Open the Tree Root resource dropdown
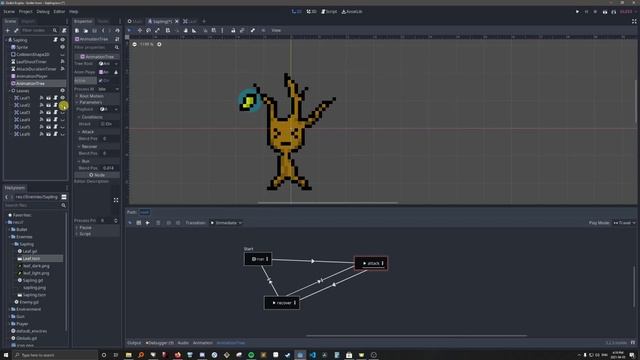 [116, 64]
